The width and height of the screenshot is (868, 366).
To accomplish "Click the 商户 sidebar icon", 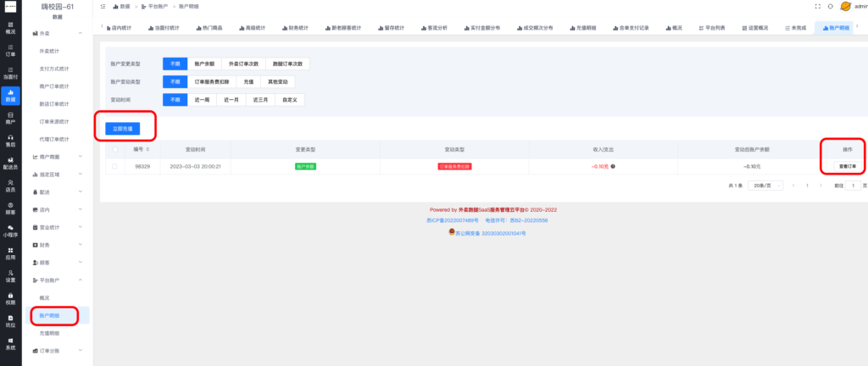I will 10,118.
